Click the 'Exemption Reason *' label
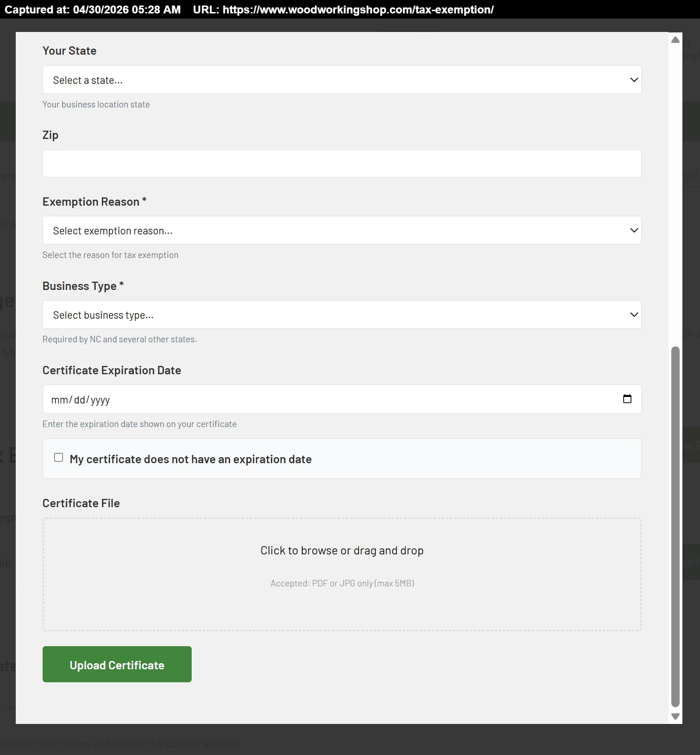This screenshot has width=700, height=755. pos(94,201)
